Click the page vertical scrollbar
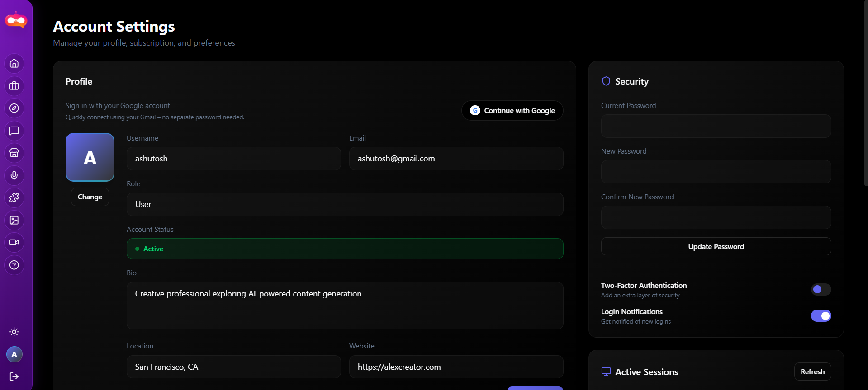Image resolution: width=868 pixels, height=390 pixels. [866, 93]
